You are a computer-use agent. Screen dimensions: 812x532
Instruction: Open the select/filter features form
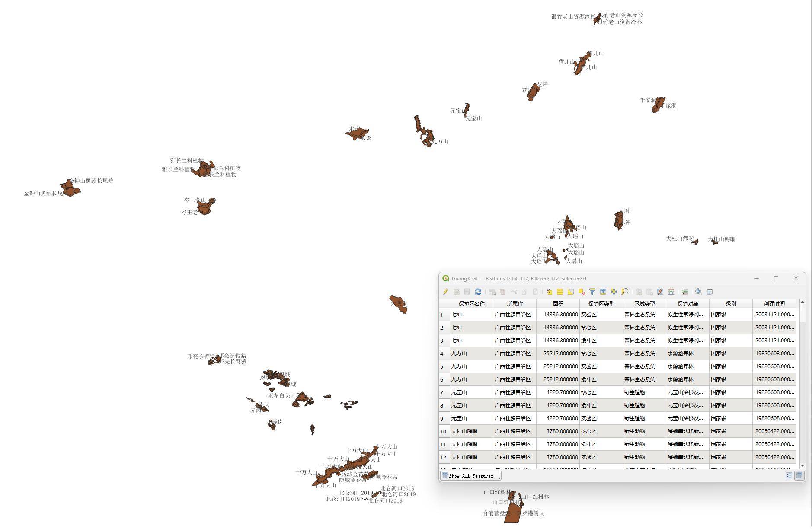coord(592,292)
